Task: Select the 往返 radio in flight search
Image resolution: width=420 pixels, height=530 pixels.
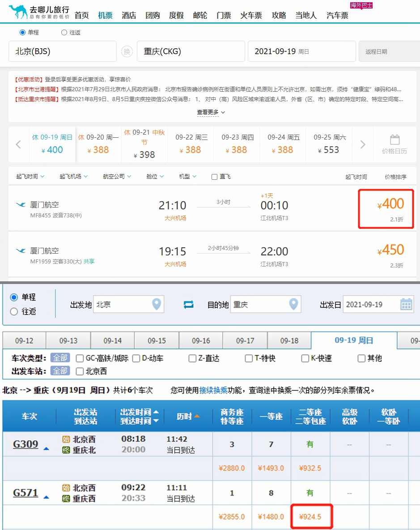Action: point(64,33)
